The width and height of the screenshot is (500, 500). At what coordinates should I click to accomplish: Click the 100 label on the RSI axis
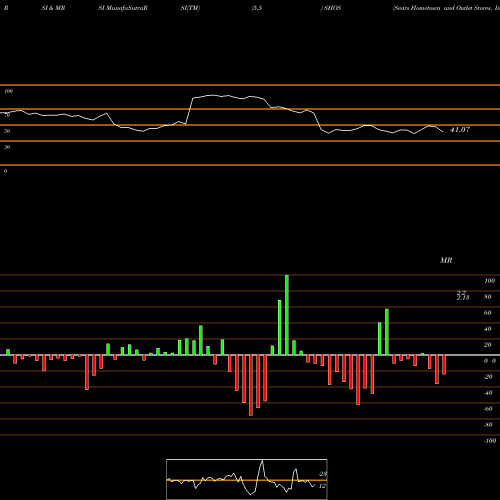pyautogui.click(x=9, y=91)
